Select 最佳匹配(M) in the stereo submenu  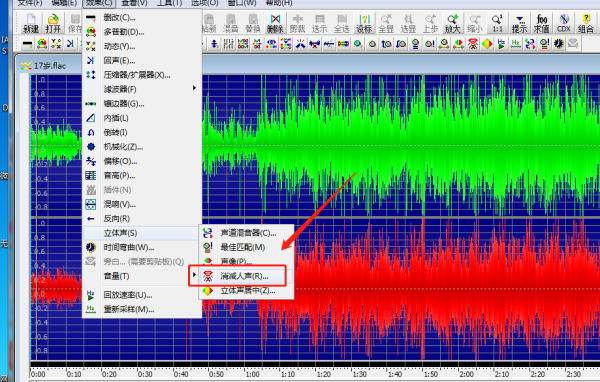point(246,247)
